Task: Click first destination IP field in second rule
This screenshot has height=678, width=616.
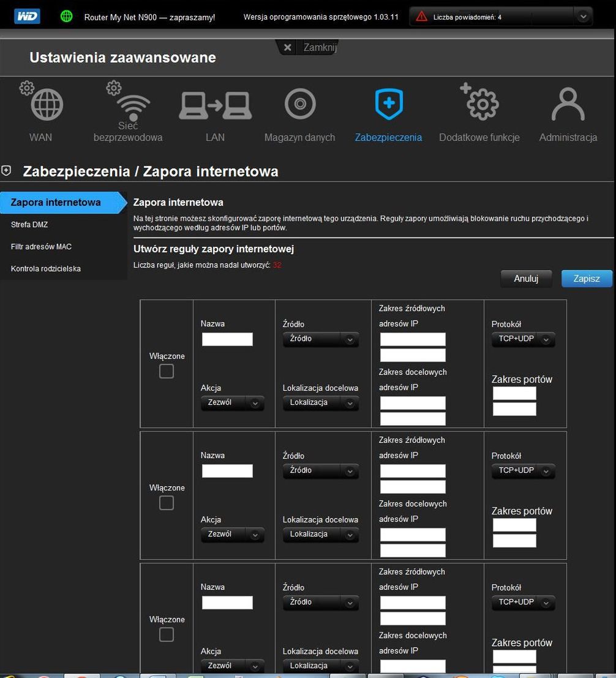Action: click(413, 535)
